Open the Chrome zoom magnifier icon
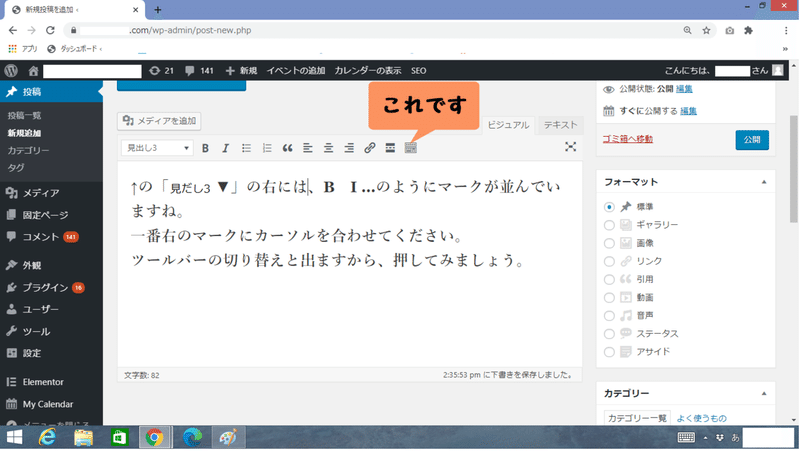 click(x=687, y=30)
